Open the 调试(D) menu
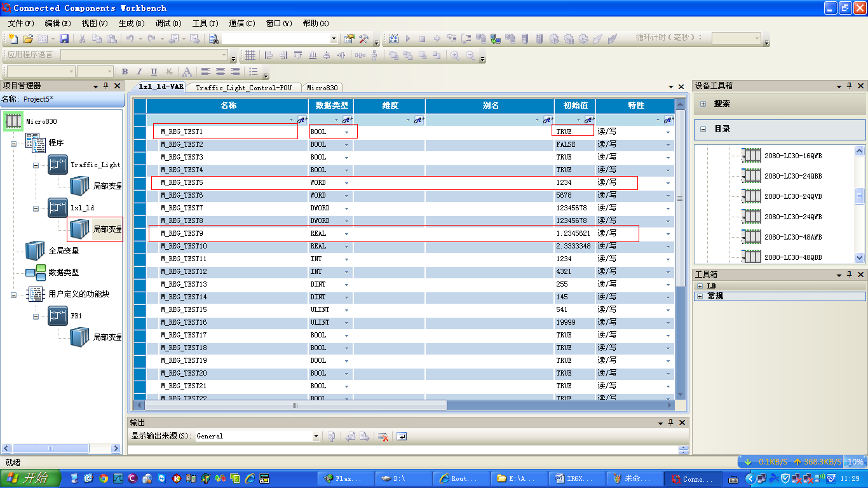The height and width of the screenshot is (488, 868). (168, 24)
